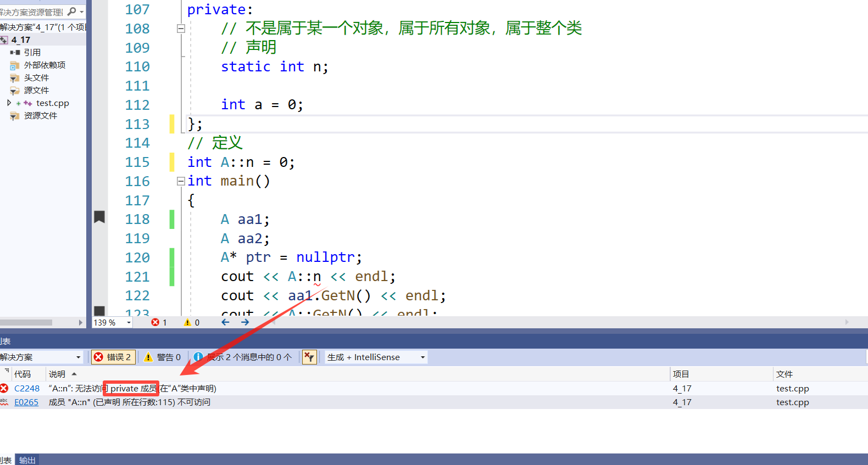This screenshot has width=868, height=465.
Task: Navigate forward with the right arrow
Action: (245, 322)
